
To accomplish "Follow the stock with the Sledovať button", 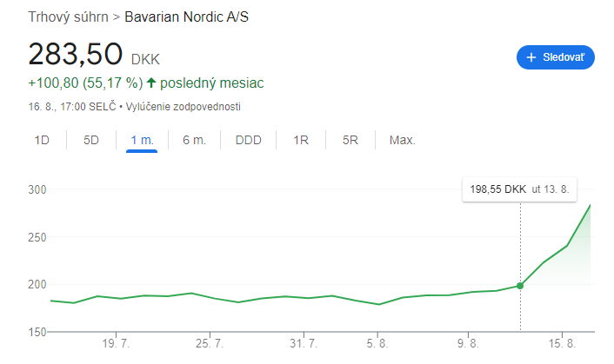I will [x=555, y=57].
